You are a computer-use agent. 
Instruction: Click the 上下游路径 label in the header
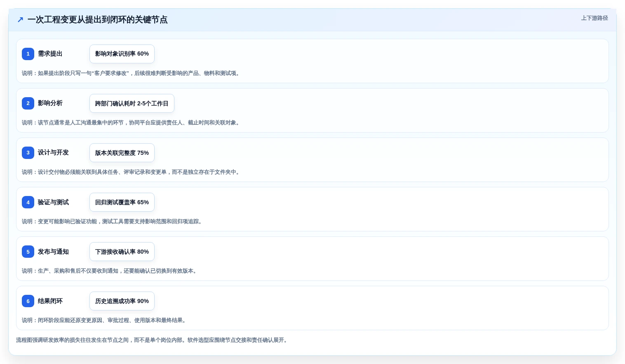(x=594, y=18)
